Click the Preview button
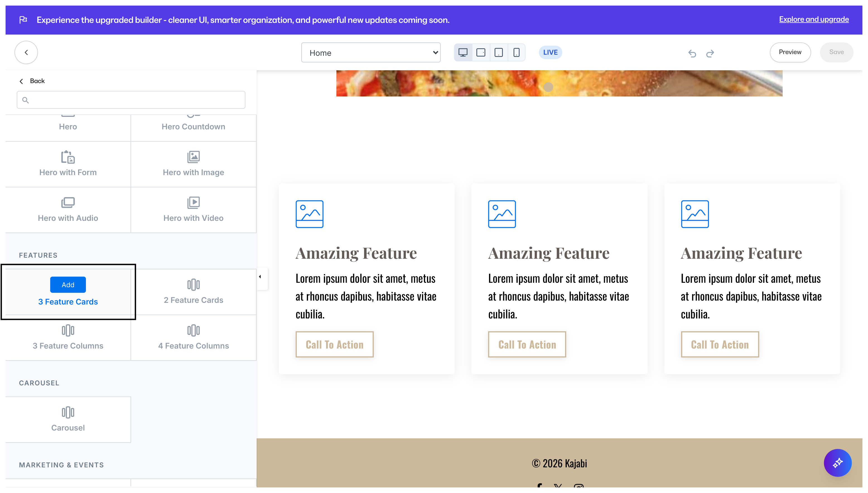The height and width of the screenshot is (493, 868). point(790,52)
